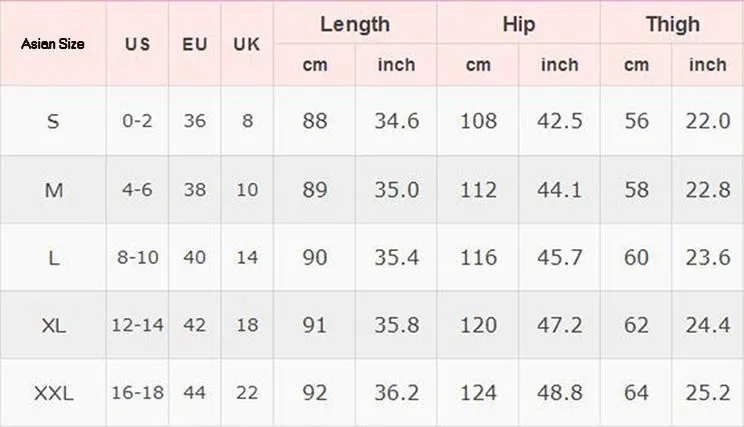Click the hip value 108 cell
The height and width of the screenshot is (427, 744).
(478, 121)
